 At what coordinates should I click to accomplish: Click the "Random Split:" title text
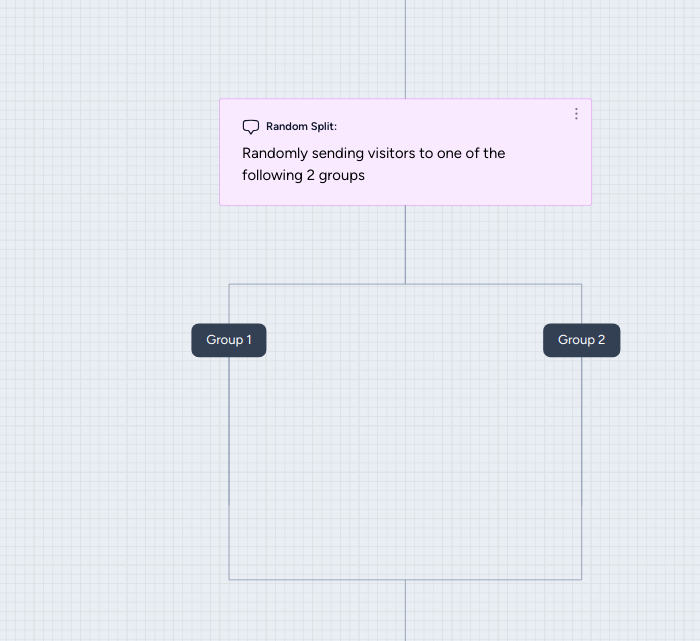click(301, 127)
